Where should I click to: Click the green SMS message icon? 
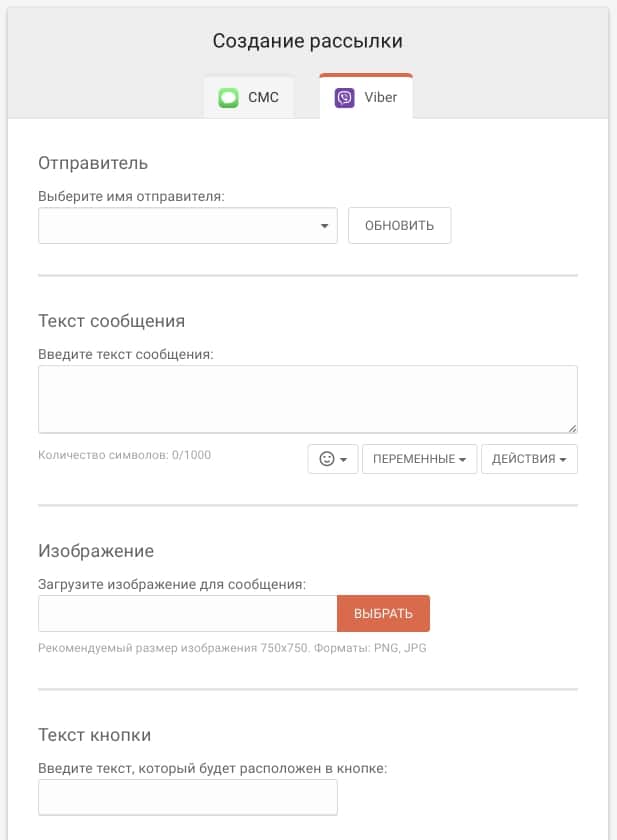click(x=229, y=98)
